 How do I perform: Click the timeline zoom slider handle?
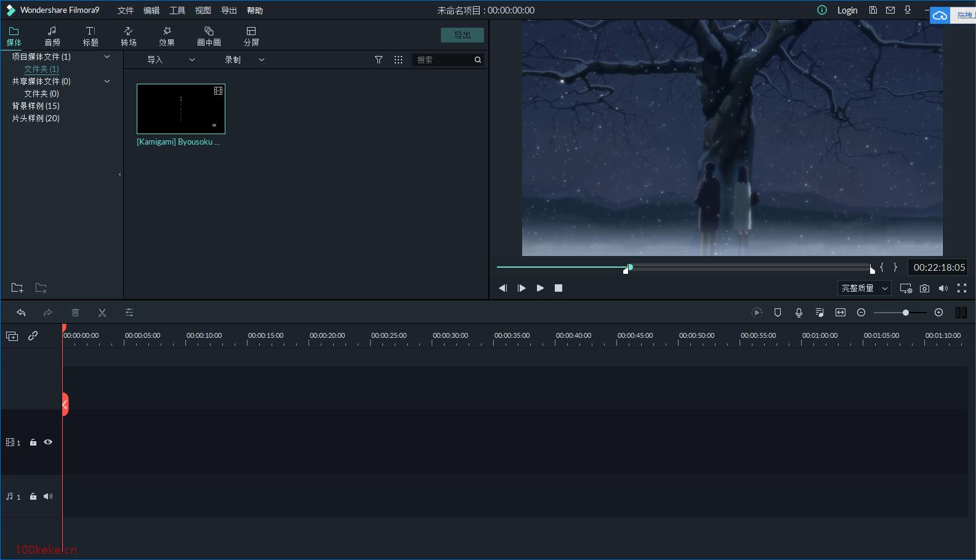[906, 313]
